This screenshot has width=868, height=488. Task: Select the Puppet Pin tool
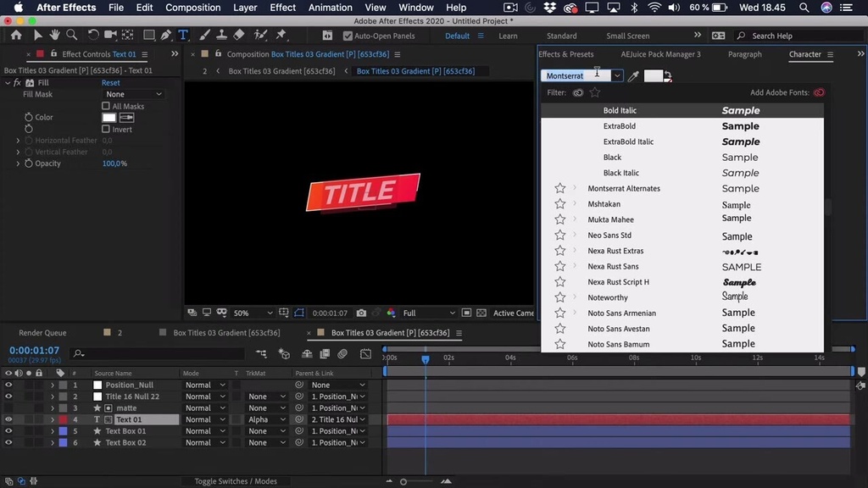point(281,36)
